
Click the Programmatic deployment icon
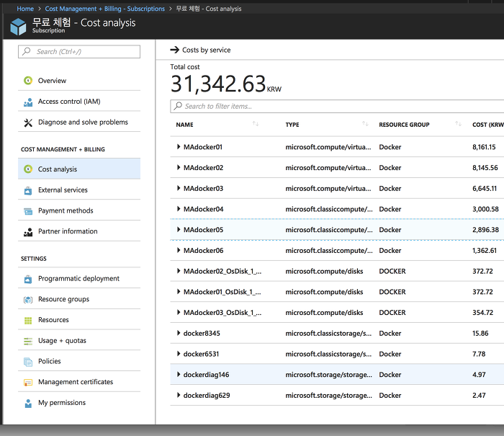(x=28, y=279)
